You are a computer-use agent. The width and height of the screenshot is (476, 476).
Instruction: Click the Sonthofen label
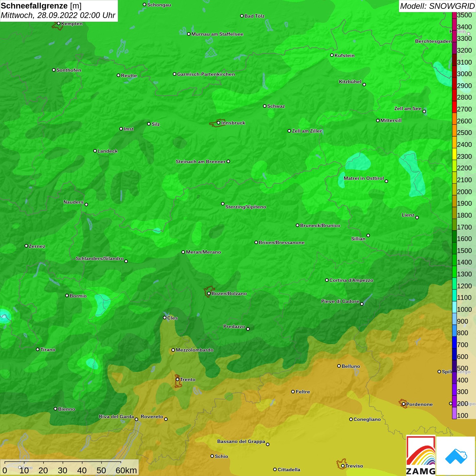click(x=69, y=70)
